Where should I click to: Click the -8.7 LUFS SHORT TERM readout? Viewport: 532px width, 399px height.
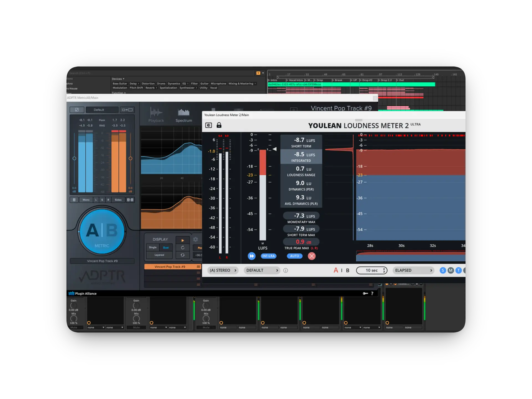(x=301, y=142)
